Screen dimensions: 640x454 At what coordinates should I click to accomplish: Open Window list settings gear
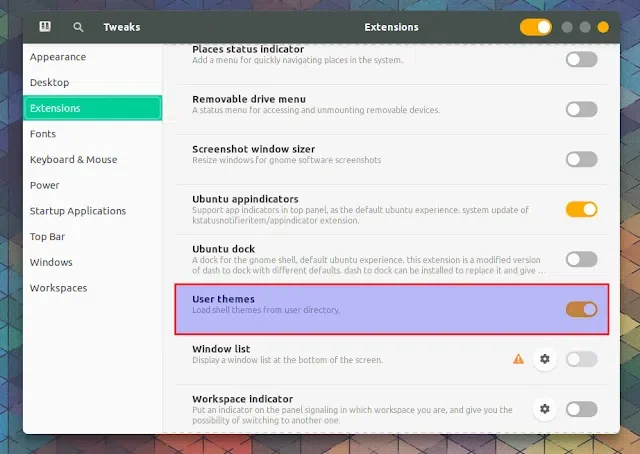point(544,359)
